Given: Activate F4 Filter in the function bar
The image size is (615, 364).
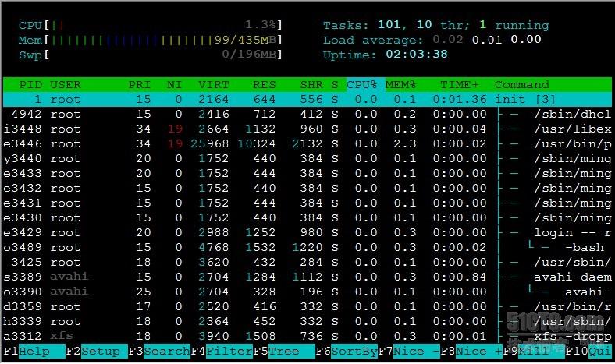Looking at the screenshot, I should (x=222, y=351).
